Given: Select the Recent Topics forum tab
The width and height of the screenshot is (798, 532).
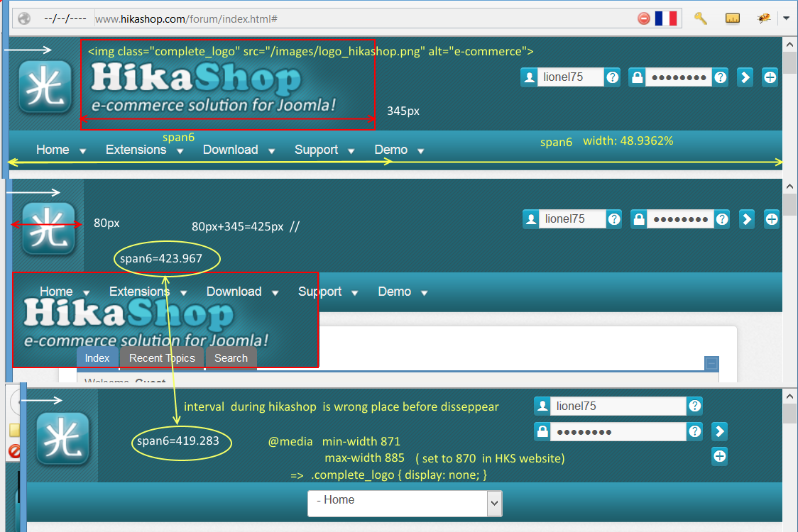Looking at the screenshot, I should [162, 358].
